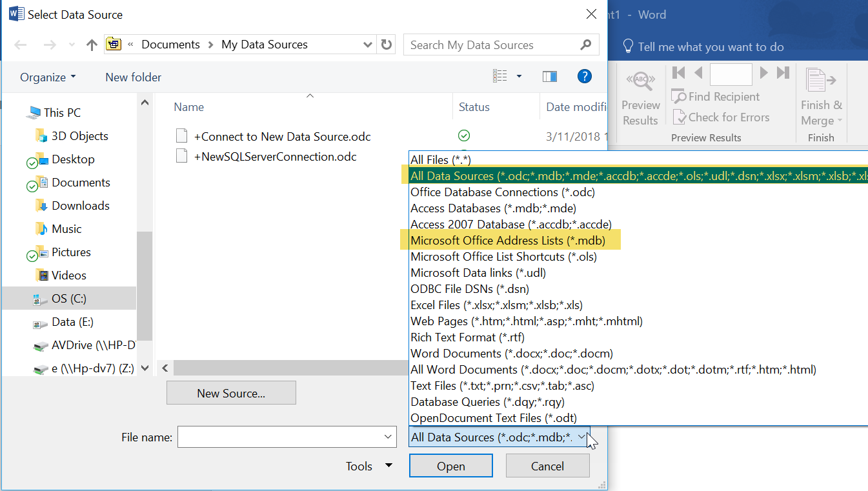Choose Web Pages filter
The height and width of the screenshot is (491, 868).
(527, 321)
